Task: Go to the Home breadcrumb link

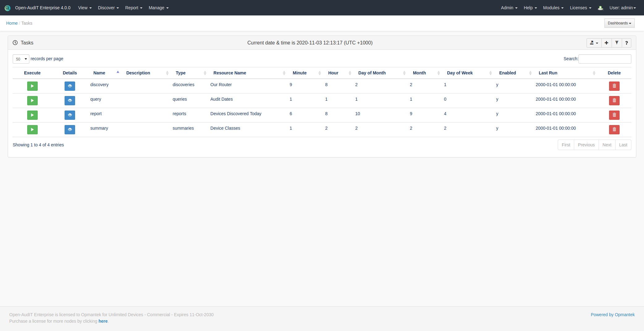Action: [x=12, y=23]
